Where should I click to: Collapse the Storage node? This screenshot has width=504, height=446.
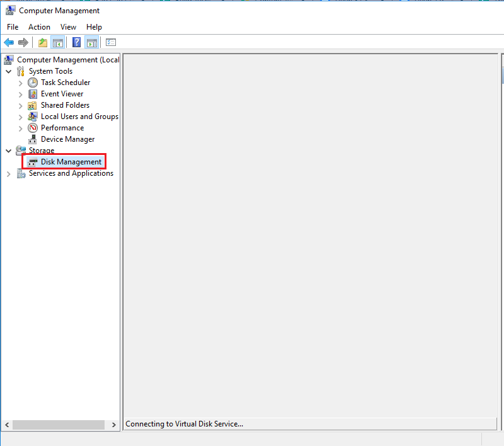[x=8, y=151]
